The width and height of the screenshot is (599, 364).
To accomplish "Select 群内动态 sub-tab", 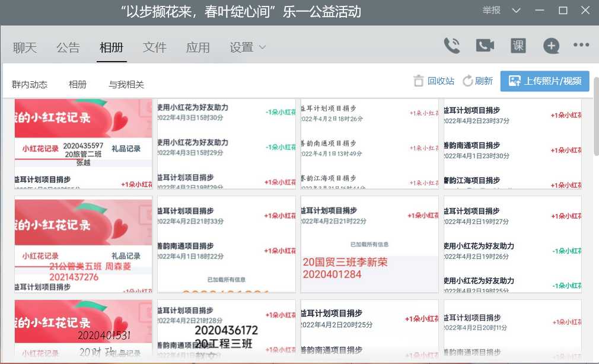I will pyautogui.click(x=30, y=84).
